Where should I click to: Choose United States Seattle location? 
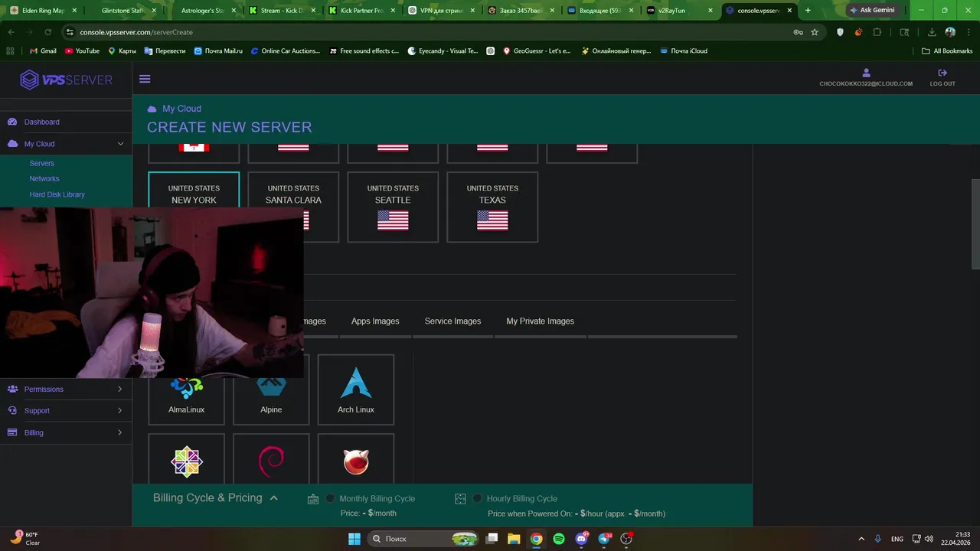coord(393,207)
